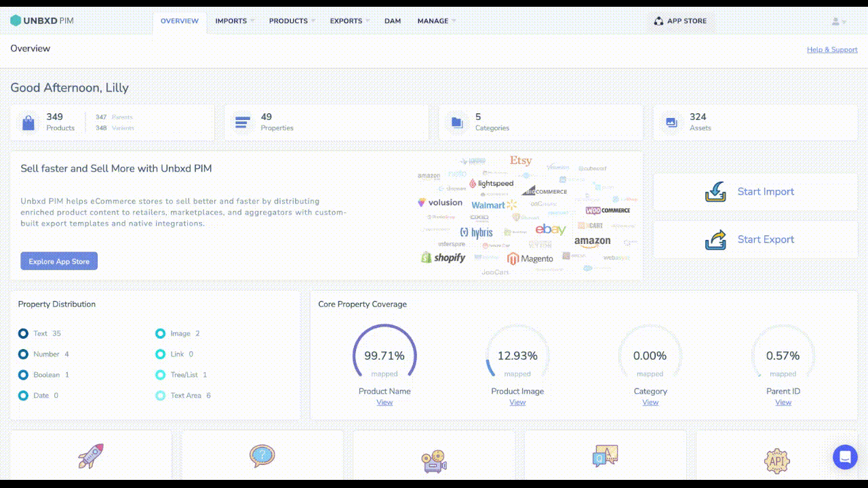The width and height of the screenshot is (868, 488).
Task: Click the 49 Properties count
Action: point(267,117)
